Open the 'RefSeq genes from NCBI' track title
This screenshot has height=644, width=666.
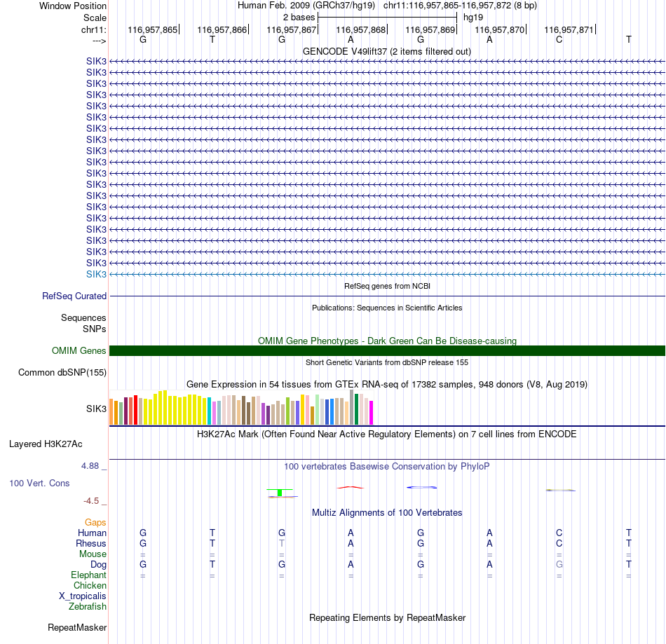387,286
